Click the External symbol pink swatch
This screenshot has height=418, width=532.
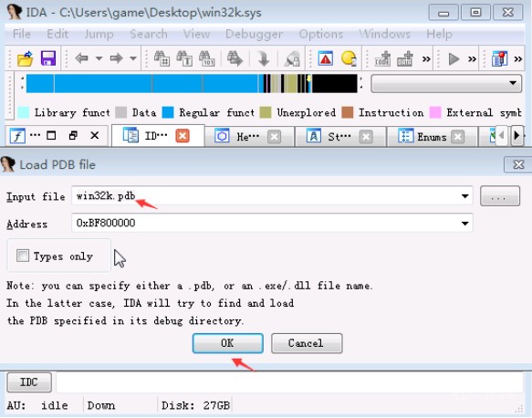point(435,112)
